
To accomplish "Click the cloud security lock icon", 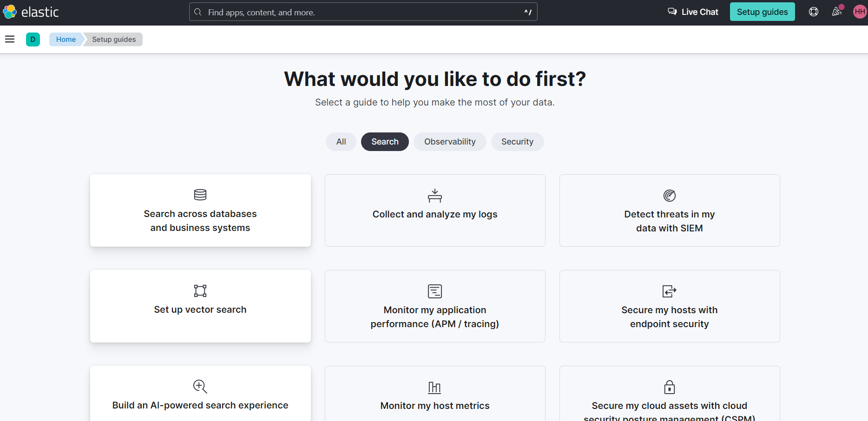I will pyautogui.click(x=669, y=387).
